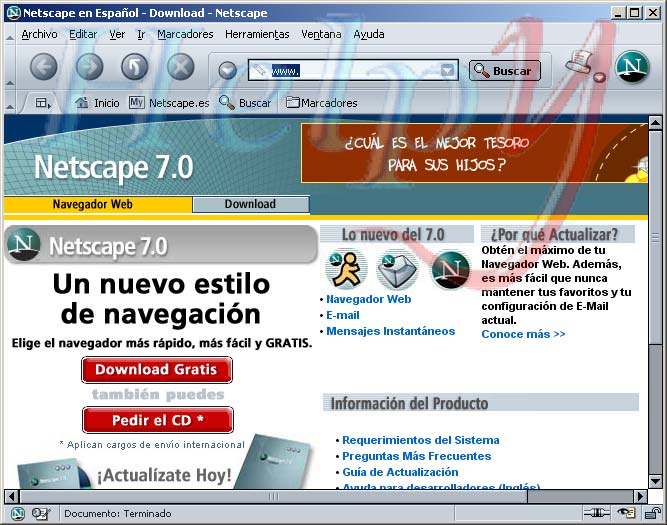The width and height of the screenshot is (667, 525).
Task: Open Requerimientos del Sistema link
Action: (421, 440)
